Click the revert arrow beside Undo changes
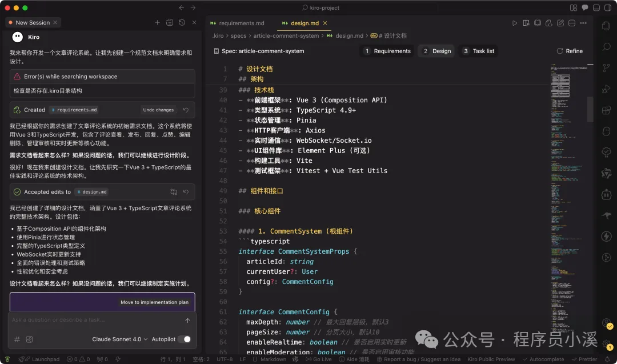The image size is (617, 364). click(186, 110)
